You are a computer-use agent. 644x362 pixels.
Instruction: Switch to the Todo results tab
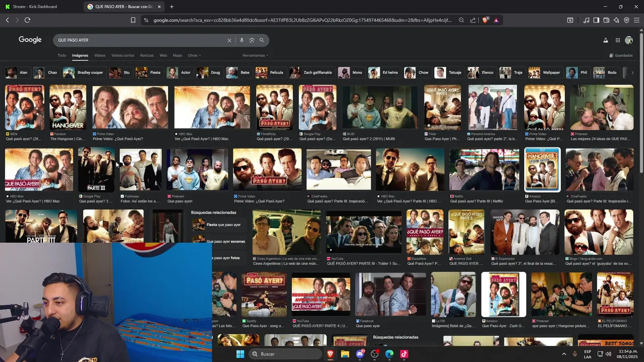tap(62, 55)
